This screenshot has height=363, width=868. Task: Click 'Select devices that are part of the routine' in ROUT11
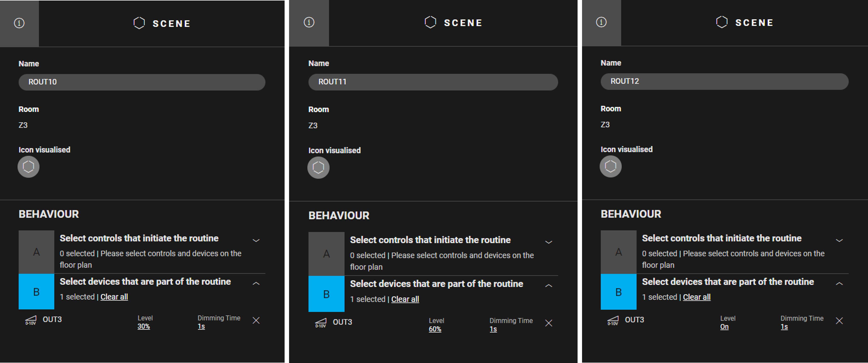(436, 284)
